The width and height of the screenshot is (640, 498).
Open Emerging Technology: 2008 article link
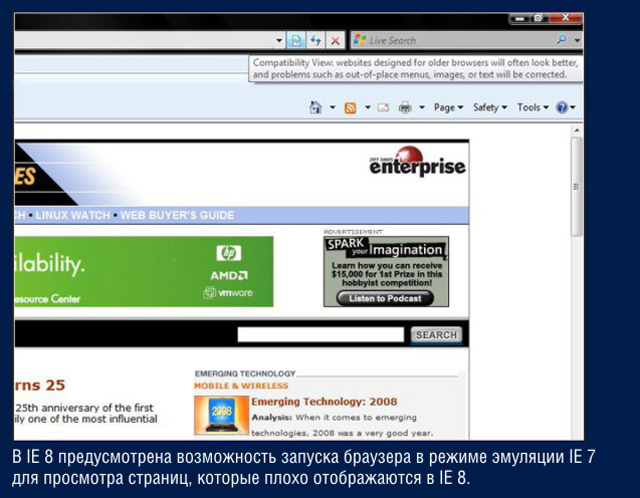pos(324,402)
